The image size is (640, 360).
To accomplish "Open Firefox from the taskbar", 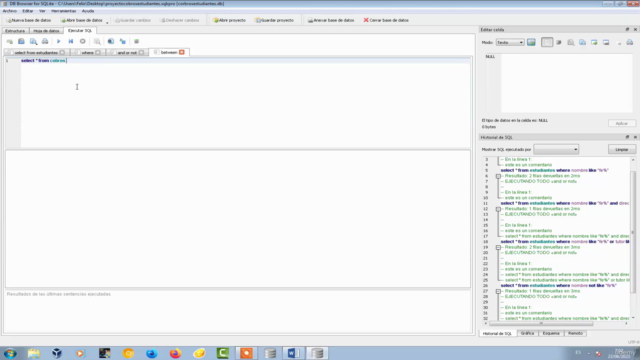I will (176, 353).
